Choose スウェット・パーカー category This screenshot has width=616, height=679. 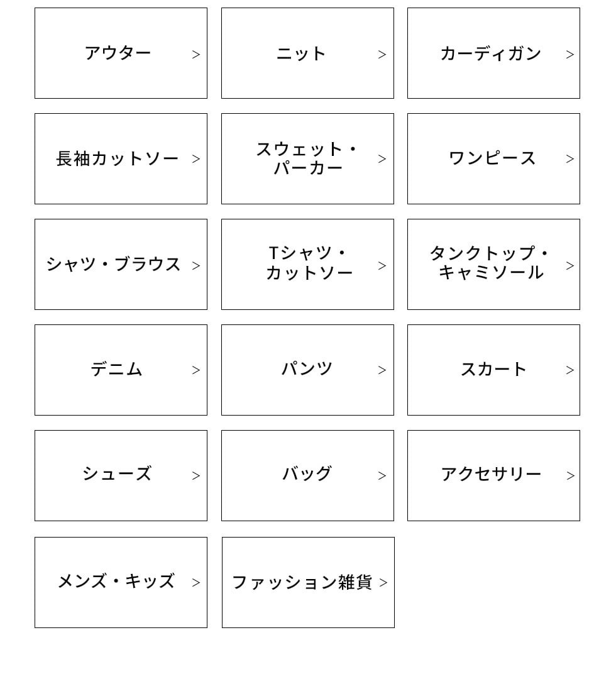click(307, 159)
